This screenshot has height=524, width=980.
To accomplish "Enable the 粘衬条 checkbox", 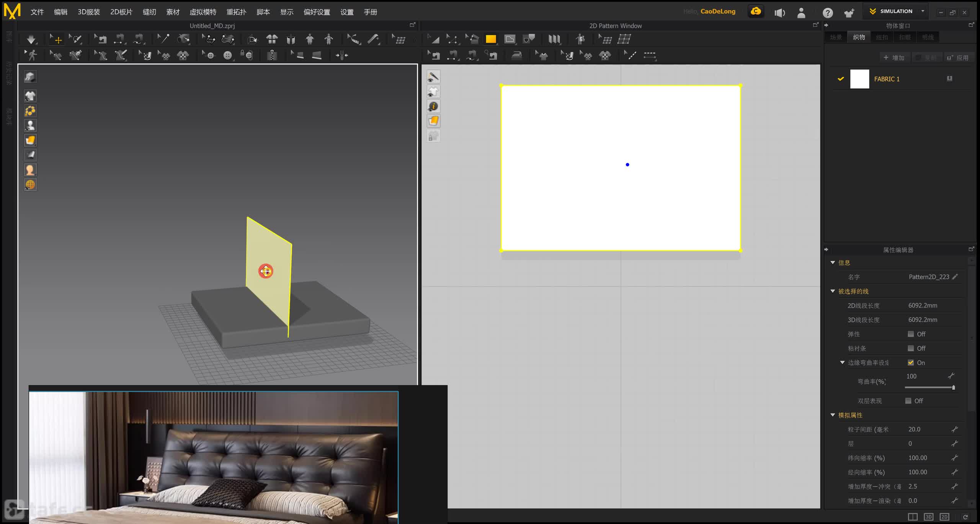I will click(x=911, y=348).
